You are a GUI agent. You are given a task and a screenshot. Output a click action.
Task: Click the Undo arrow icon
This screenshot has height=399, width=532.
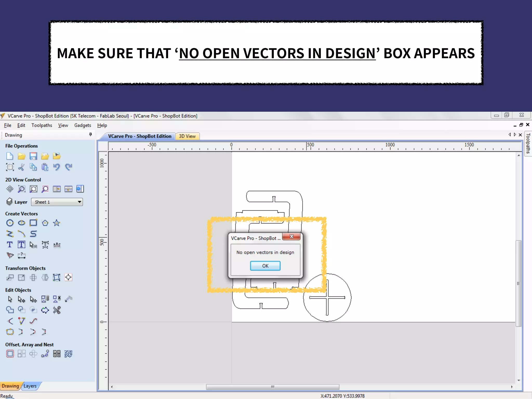coord(56,167)
